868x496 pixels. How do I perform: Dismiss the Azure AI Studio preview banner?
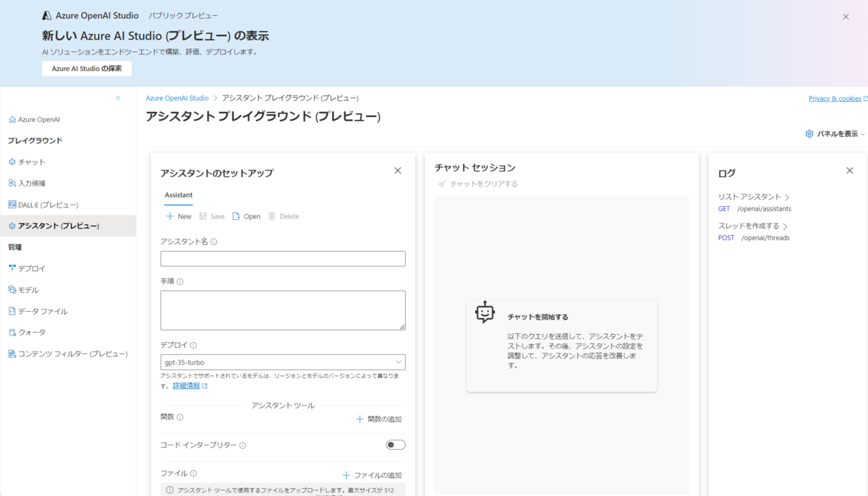(x=846, y=17)
